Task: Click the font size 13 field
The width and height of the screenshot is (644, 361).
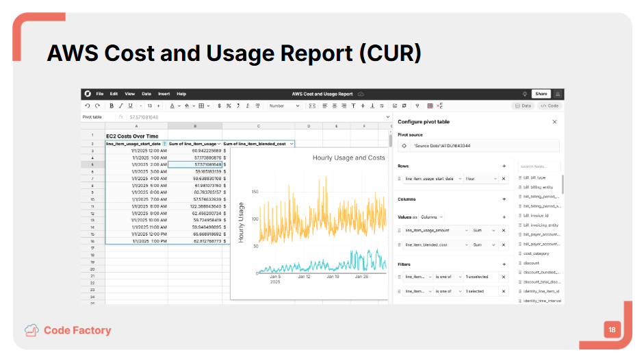Action: tap(150, 106)
